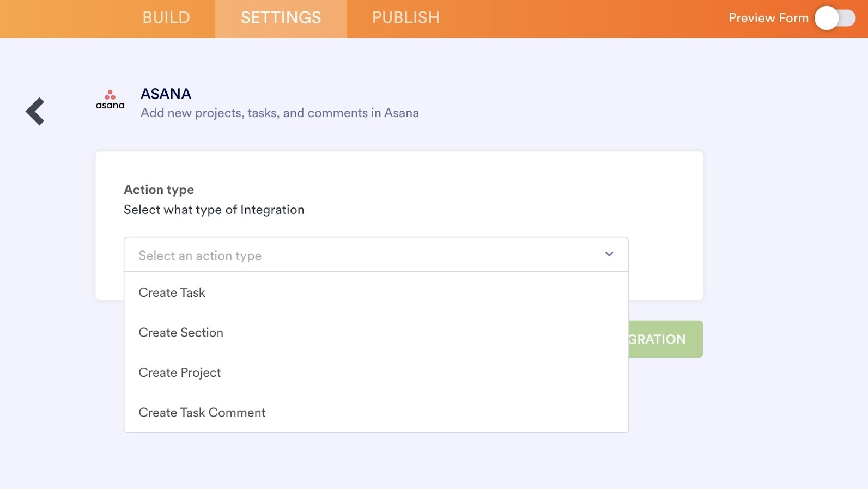This screenshot has width=868, height=489.
Task: Choose Create Task from the list
Action: pos(172,293)
